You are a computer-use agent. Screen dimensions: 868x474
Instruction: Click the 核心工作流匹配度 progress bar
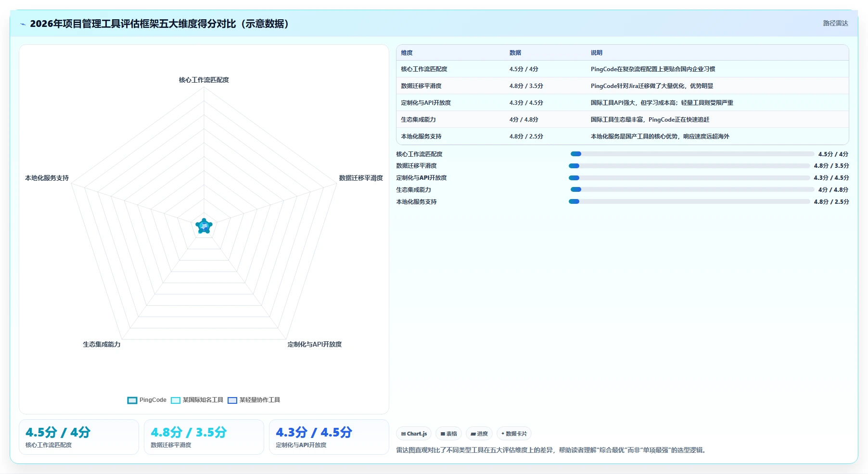(x=692, y=154)
